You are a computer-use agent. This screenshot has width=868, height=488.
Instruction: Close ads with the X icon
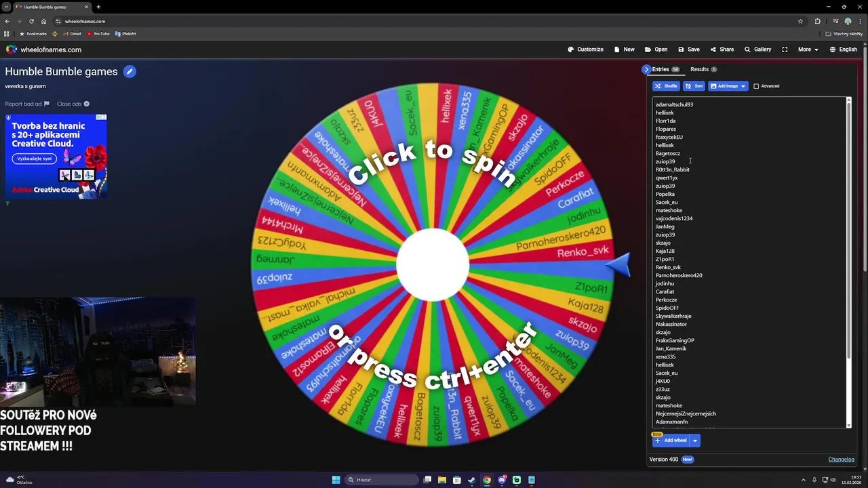tap(86, 104)
